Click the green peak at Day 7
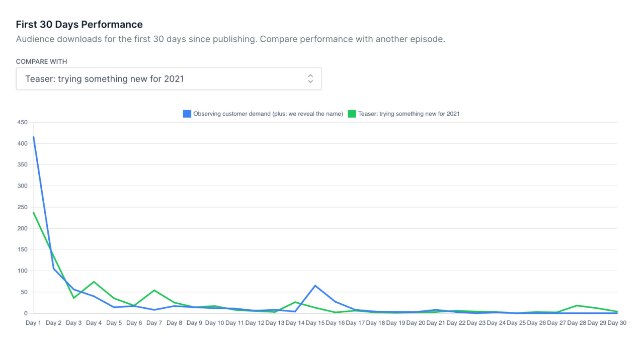The height and width of the screenshot is (345, 644). click(x=154, y=290)
